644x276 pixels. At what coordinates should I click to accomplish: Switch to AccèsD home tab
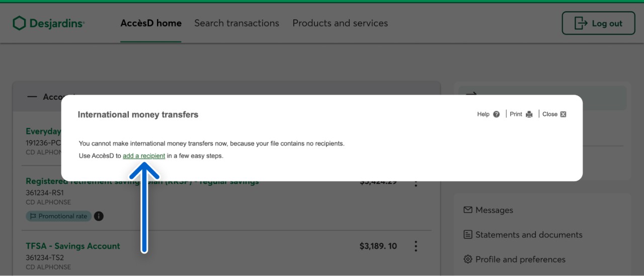tap(151, 23)
